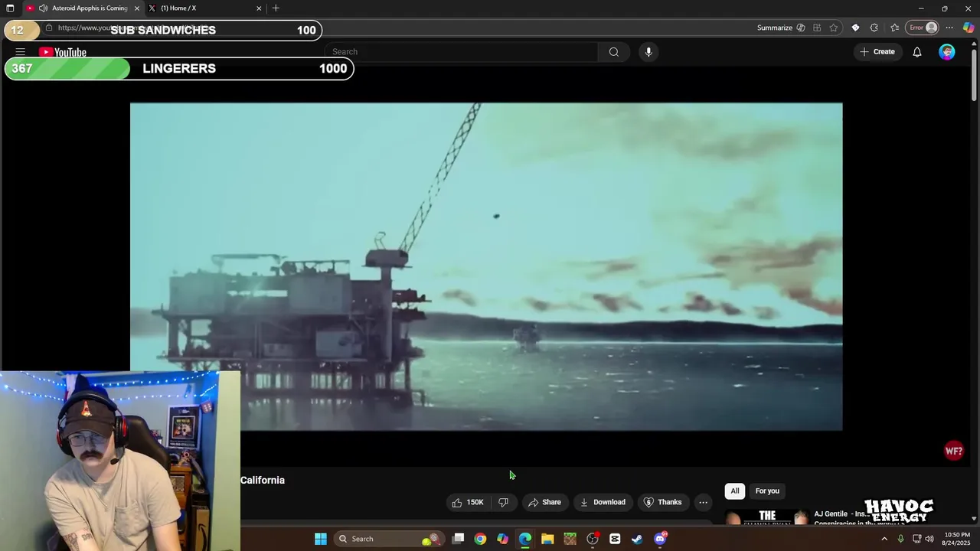Select the For you filter chip
The width and height of the screenshot is (980, 551).
(x=767, y=491)
